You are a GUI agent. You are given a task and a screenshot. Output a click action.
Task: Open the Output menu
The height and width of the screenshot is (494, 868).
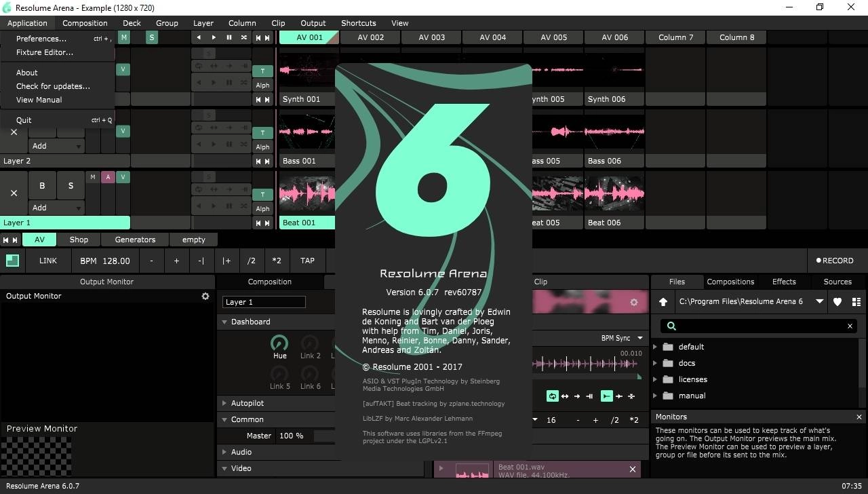click(313, 23)
